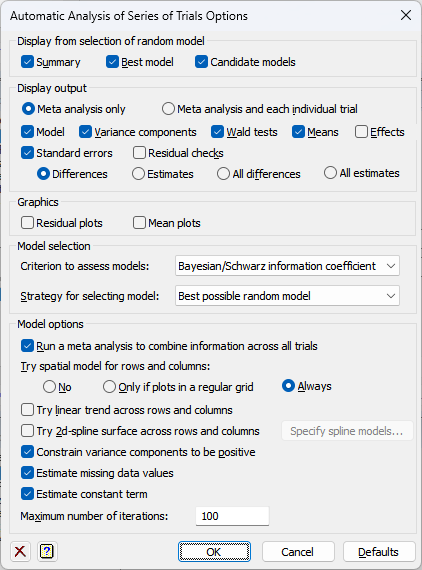Click the Maximum number of iterations field

point(232,516)
